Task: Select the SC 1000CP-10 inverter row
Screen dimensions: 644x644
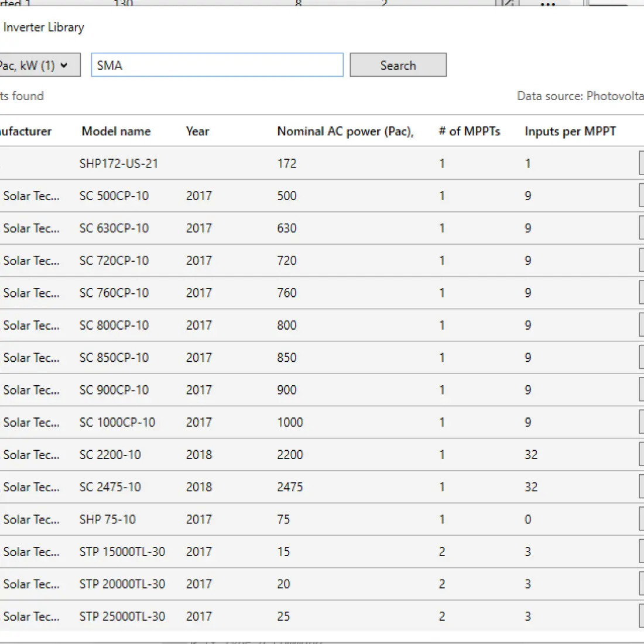Action: pyautogui.click(x=117, y=422)
